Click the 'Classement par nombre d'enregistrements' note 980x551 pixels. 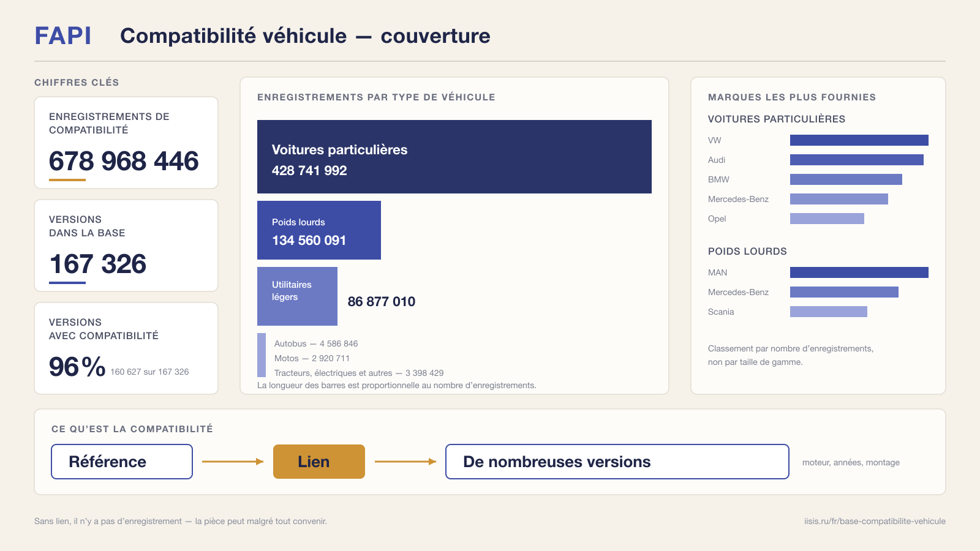coord(791,355)
